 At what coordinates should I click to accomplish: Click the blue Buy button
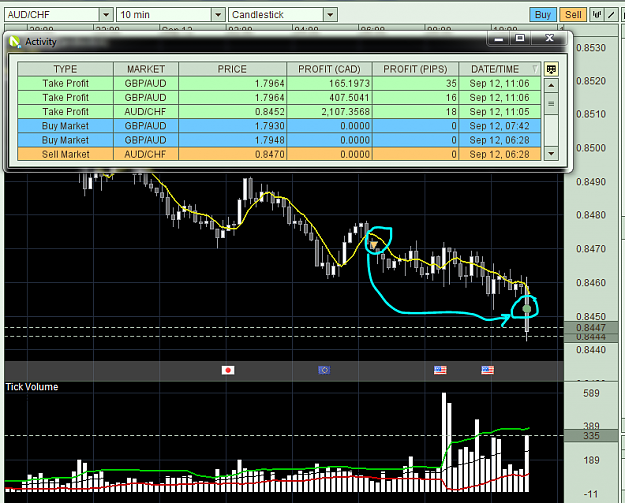click(x=542, y=15)
